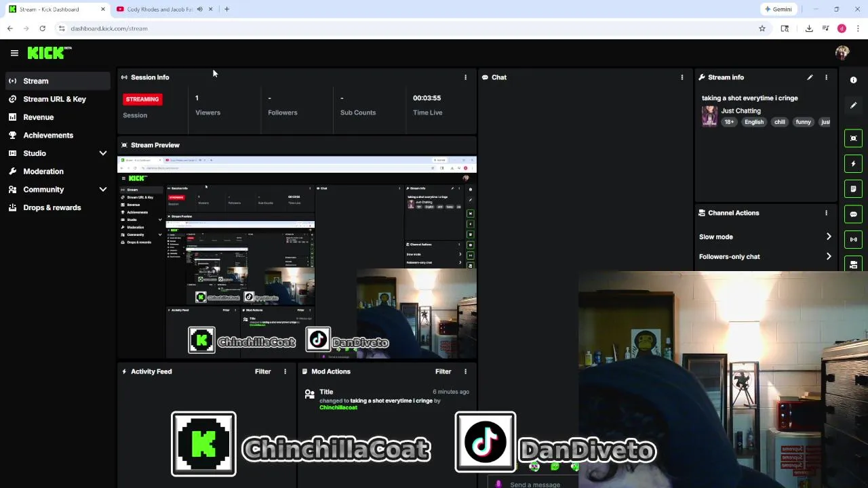Viewport: 868px width, 488px height.
Task: Open Activity Feed three-dot menu
Action: [285, 371]
